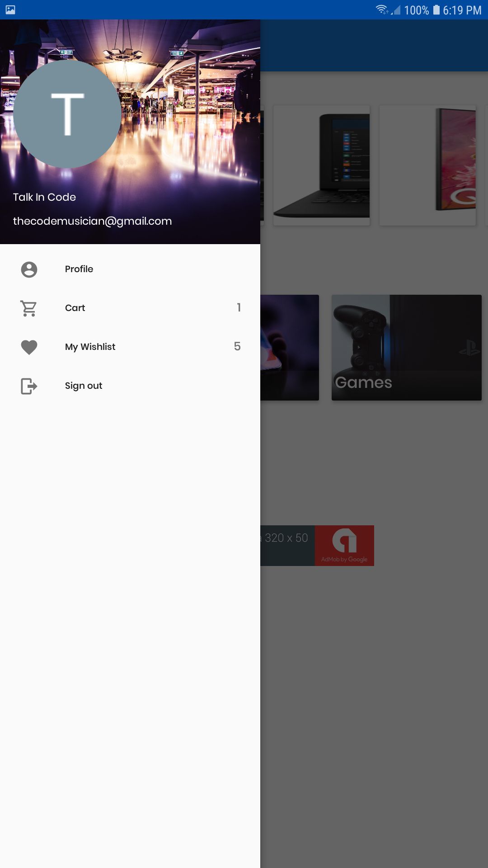
Task: Tap the Talk In Code username
Action: click(44, 197)
